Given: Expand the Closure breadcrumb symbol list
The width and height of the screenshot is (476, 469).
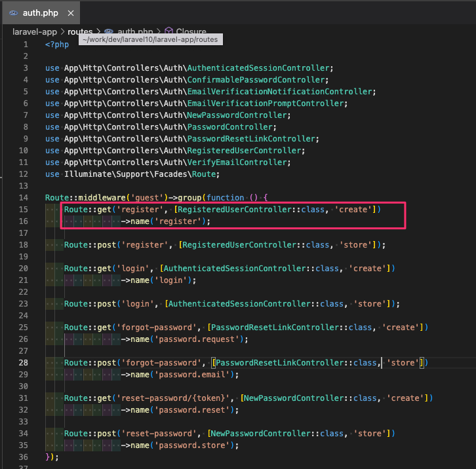Looking at the screenshot, I should (x=191, y=31).
